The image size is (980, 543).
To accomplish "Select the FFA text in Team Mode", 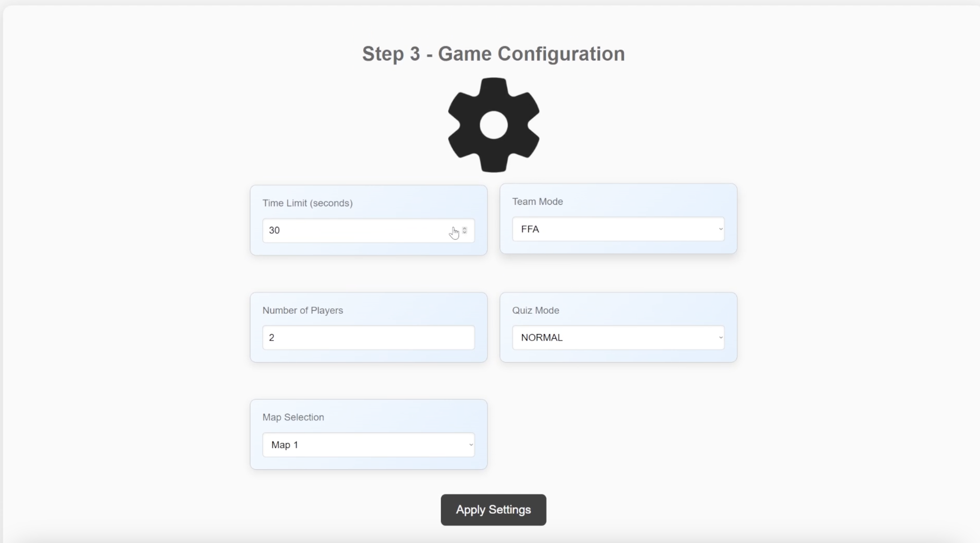I will point(530,229).
